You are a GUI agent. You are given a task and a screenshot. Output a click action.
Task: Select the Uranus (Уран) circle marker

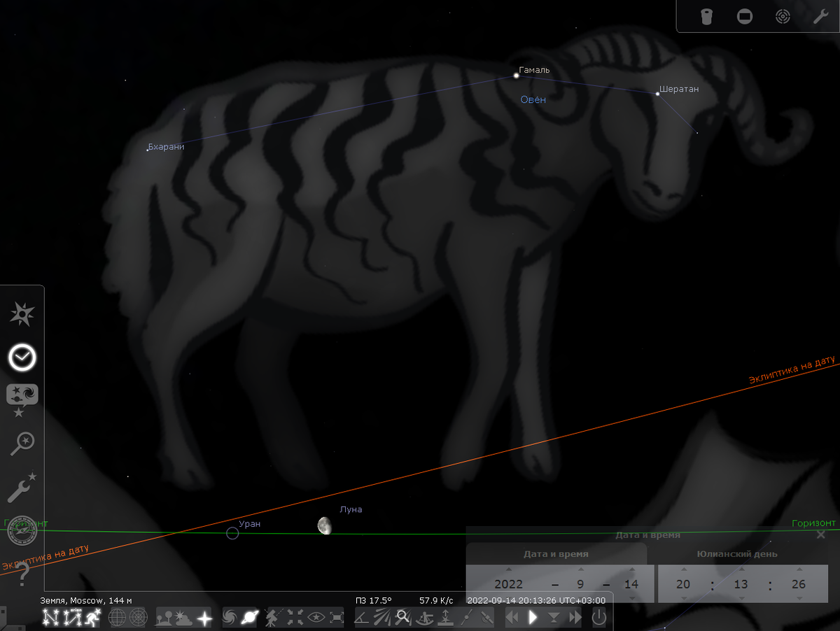point(232,533)
